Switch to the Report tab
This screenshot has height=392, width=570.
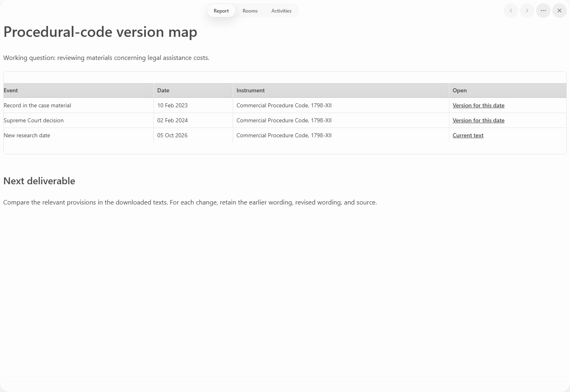(x=221, y=11)
